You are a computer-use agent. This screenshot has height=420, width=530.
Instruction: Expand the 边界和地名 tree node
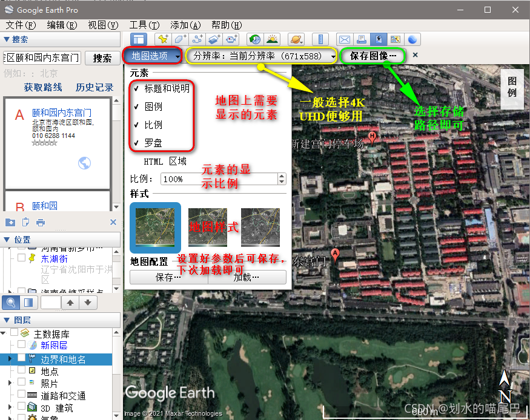click(x=10, y=358)
